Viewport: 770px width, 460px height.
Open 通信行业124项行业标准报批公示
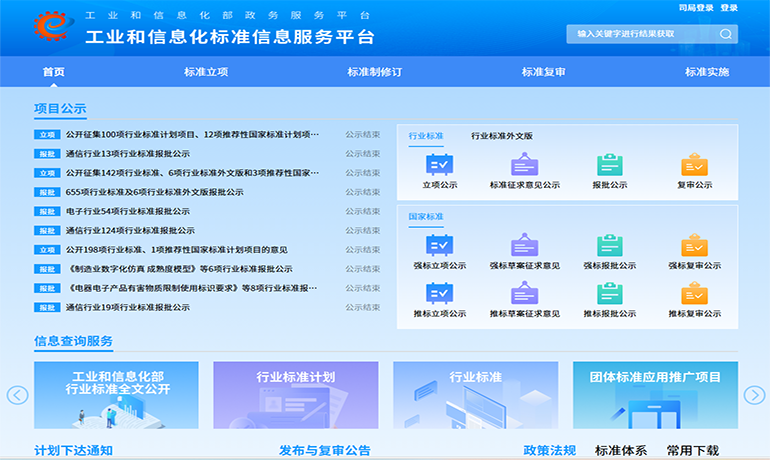pos(130,230)
